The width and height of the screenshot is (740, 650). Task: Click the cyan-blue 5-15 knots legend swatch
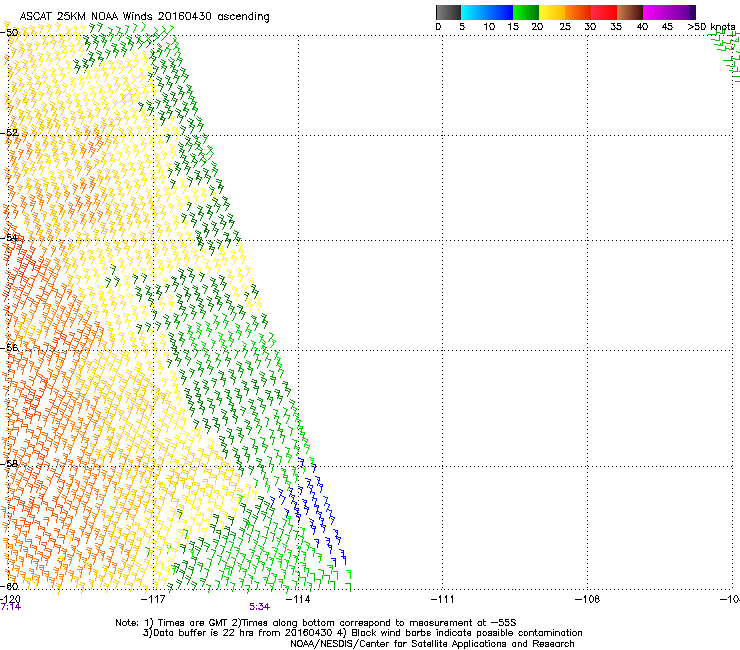pyautogui.click(x=487, y=12)
